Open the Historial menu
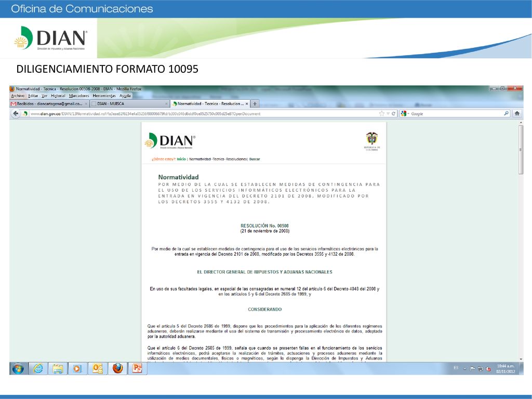This screenshot has width=532, height=399. (x=58, y=96)
